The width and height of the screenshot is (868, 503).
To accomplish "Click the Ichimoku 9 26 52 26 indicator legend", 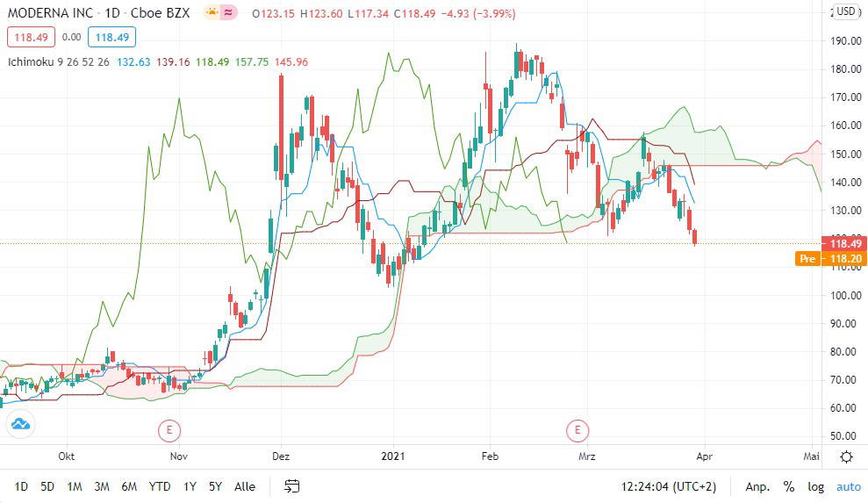I will coord(58,61).
